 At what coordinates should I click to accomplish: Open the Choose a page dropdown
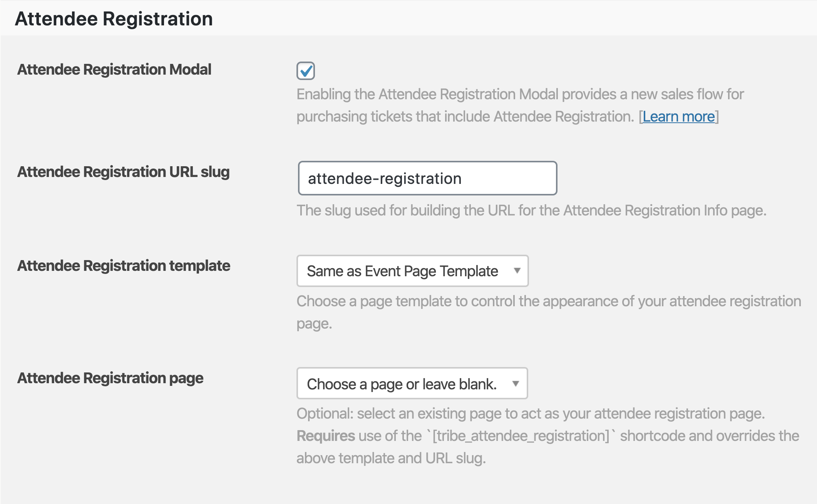pos(412,384)
